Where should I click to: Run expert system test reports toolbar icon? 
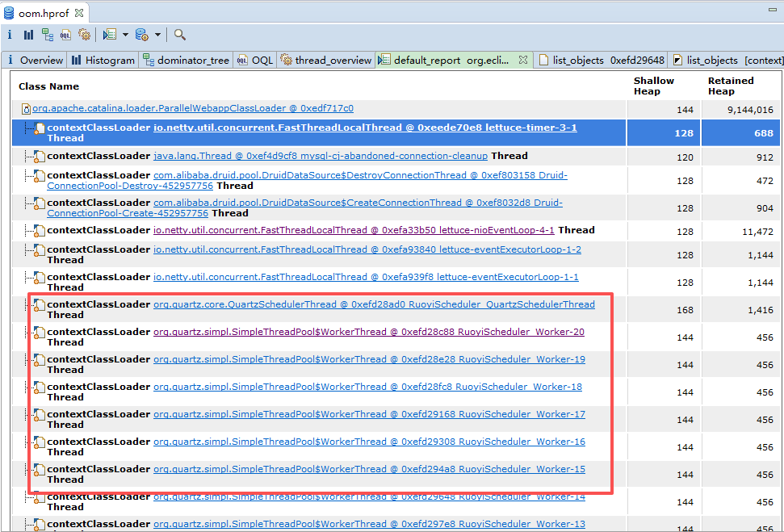(x=110, y=35)
